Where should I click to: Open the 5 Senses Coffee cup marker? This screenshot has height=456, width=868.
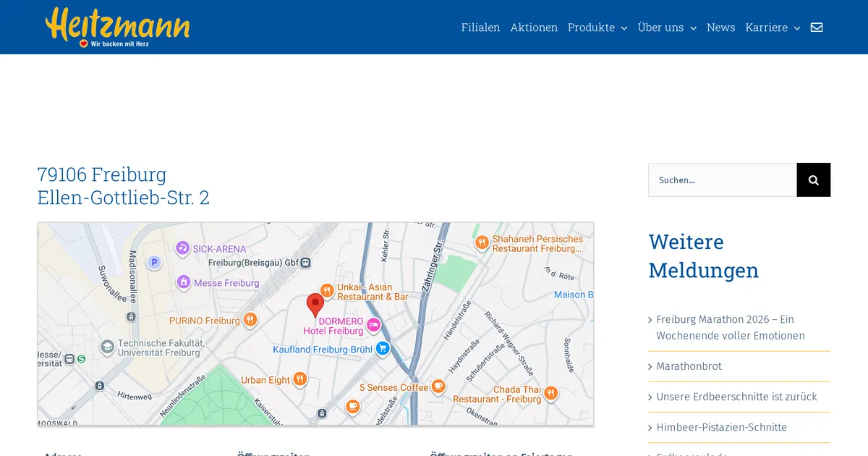438,387
